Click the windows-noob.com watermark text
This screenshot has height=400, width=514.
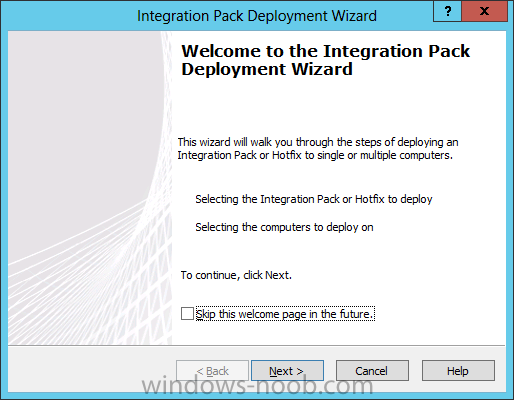coord(257,386)
